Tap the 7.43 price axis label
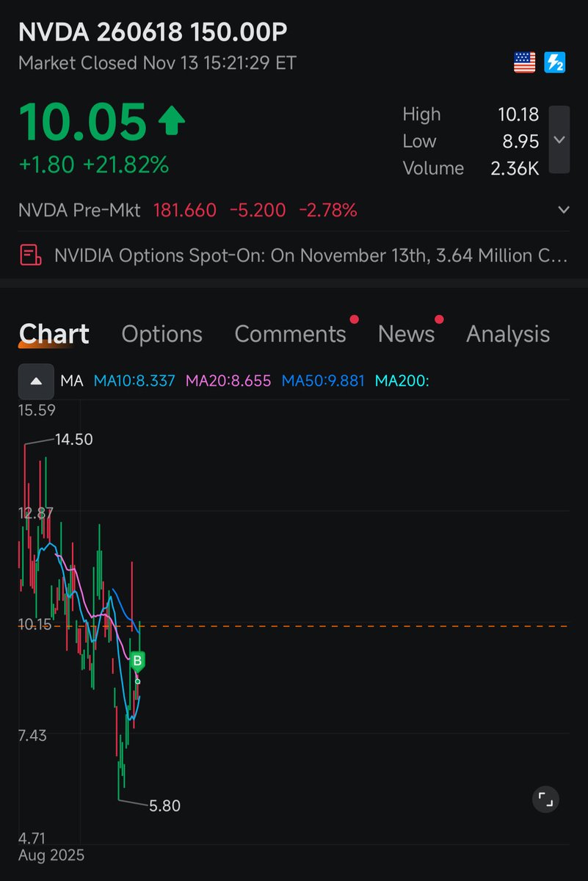This screenshot has width=588, height=881. (x=32, y=736)
